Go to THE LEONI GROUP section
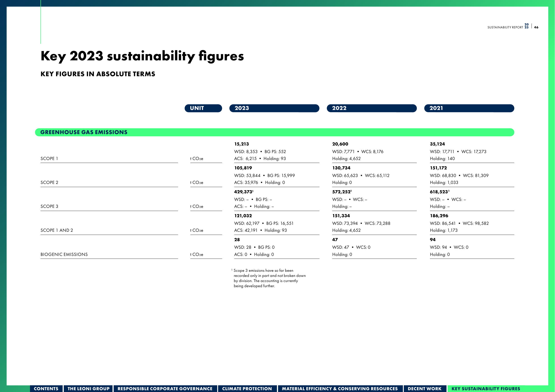Viewport: 555px width, 392px height. point(88,388)
